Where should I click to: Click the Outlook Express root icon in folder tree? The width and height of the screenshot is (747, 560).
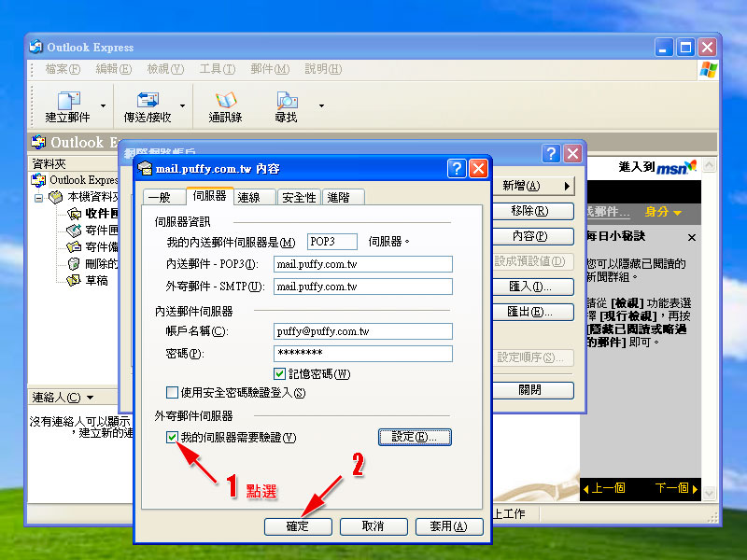click(x=38, y=180)
